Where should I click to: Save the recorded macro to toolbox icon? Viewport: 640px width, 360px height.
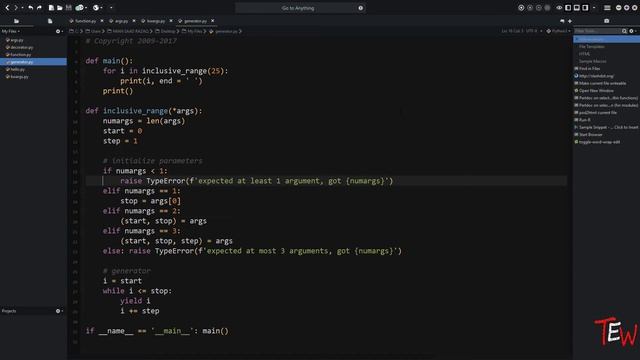pos(547,8)
